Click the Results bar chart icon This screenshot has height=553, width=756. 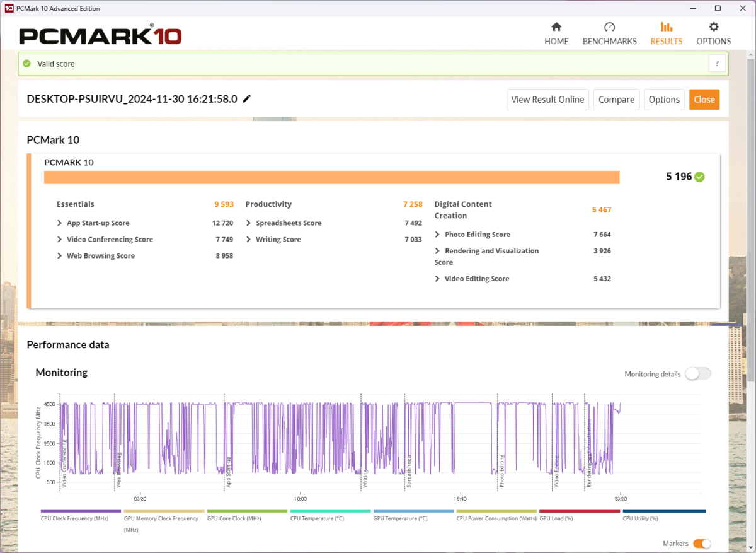click(x=666, y=27)
